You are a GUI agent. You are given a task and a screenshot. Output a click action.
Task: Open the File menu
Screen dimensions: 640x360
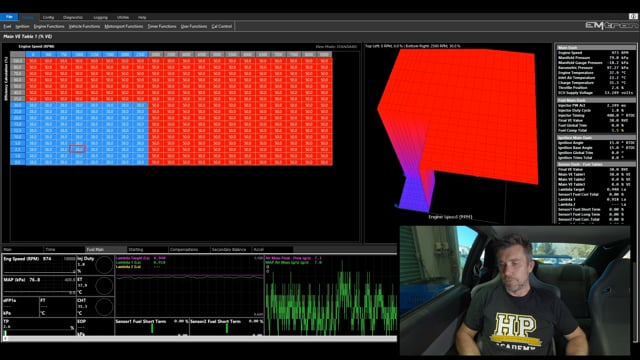click(x=9, y=17)
